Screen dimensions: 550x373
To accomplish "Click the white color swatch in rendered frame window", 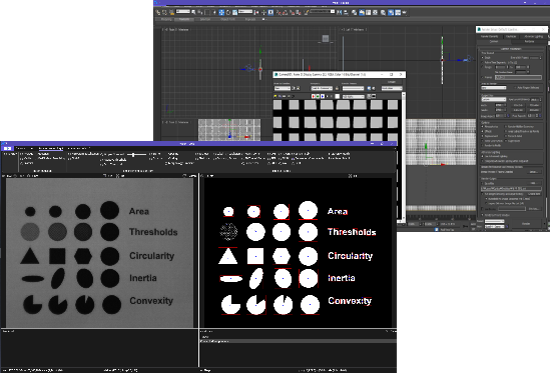I will [x=337, y=96].
